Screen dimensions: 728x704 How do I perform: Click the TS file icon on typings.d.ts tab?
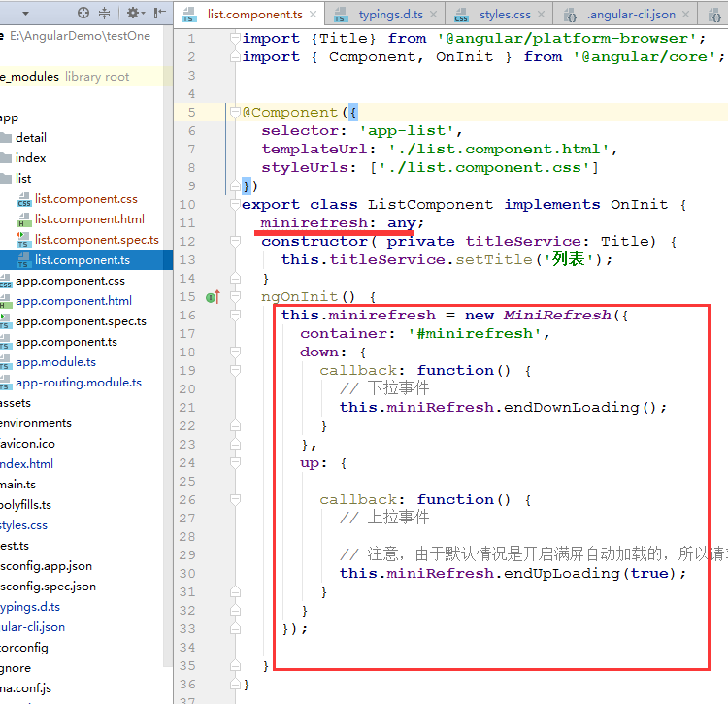coord(342,15)
